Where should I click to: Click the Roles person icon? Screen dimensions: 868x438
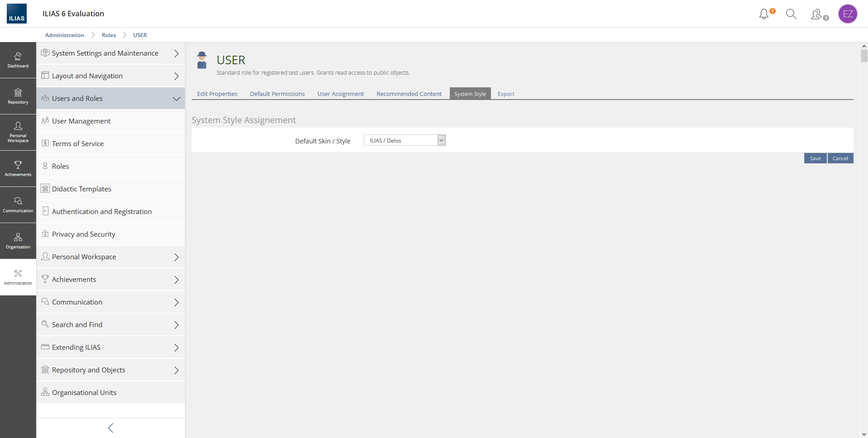coord(45,166)
